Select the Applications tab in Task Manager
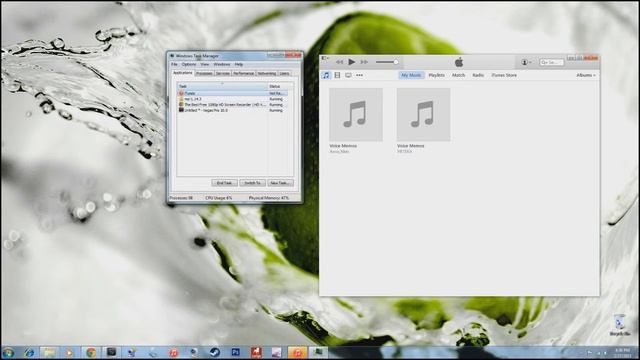640x360 pixels. click(182, 73)
